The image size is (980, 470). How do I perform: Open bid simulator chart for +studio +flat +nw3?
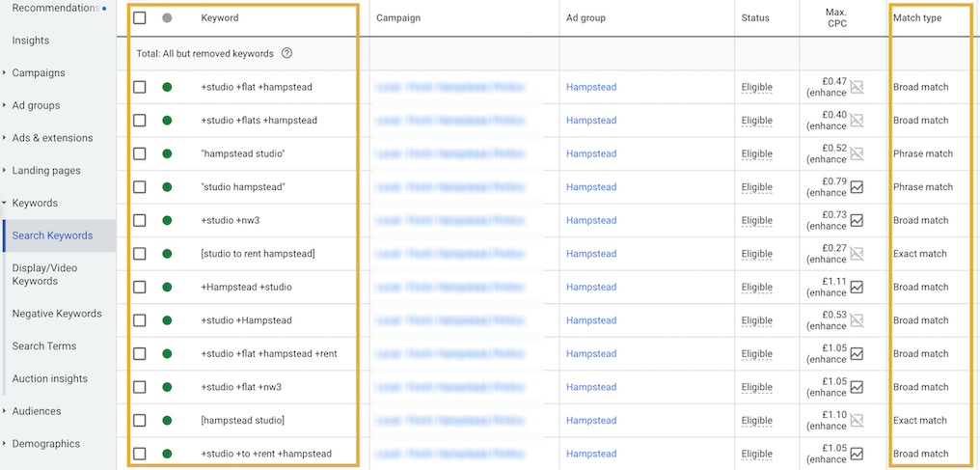[x=857, y=387]
